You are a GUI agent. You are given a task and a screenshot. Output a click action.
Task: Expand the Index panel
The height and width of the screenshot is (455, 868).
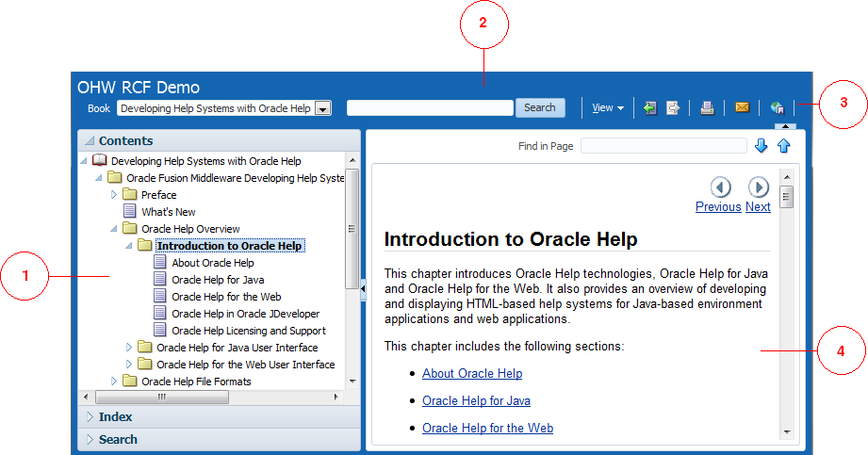coord(90,416)
